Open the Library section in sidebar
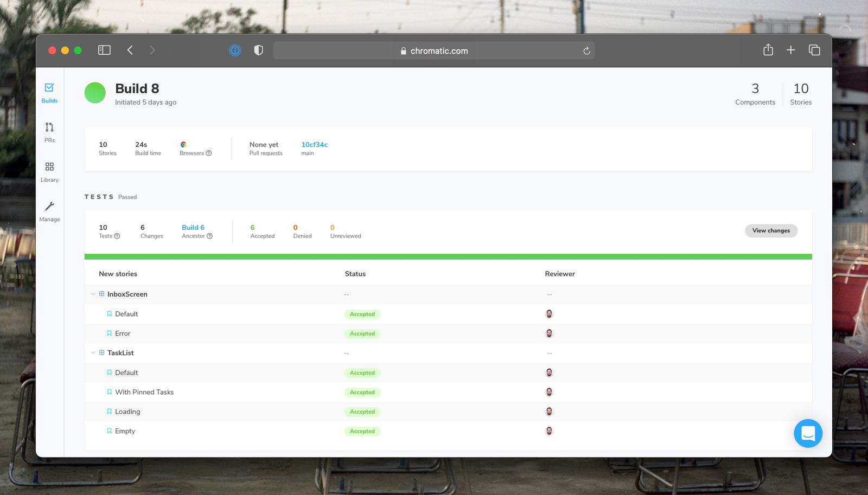Image resolution: width=868 pixels, height=495 pixels. pos(49,172)
